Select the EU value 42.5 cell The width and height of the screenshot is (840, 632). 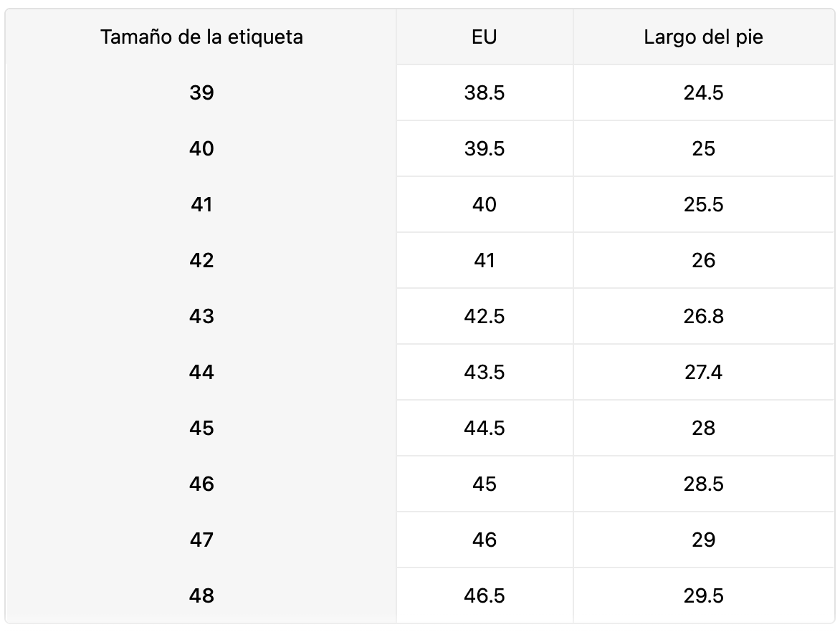[x=485, y=316]
